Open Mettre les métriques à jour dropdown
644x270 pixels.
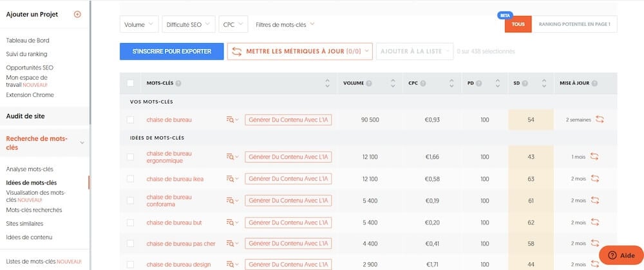[300, 51]
